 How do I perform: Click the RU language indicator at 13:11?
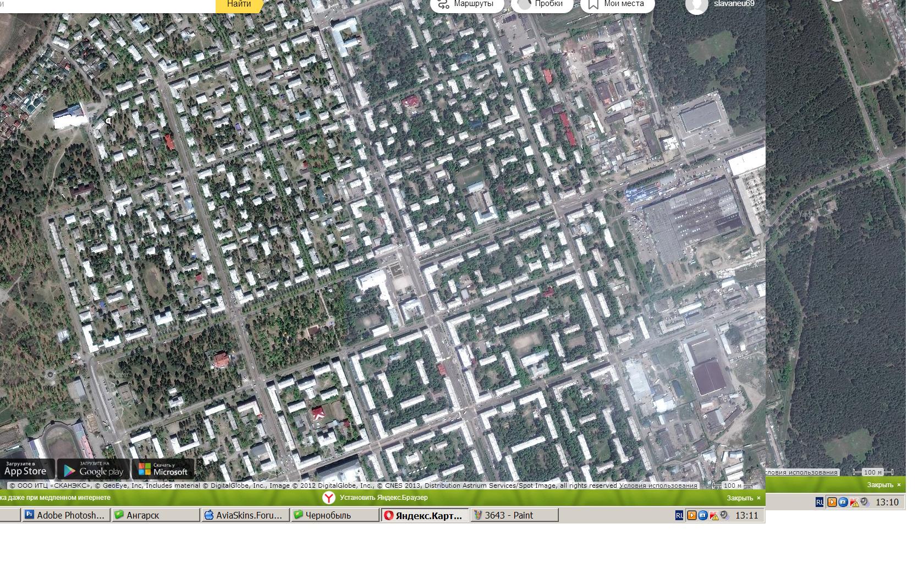(679, 515)
